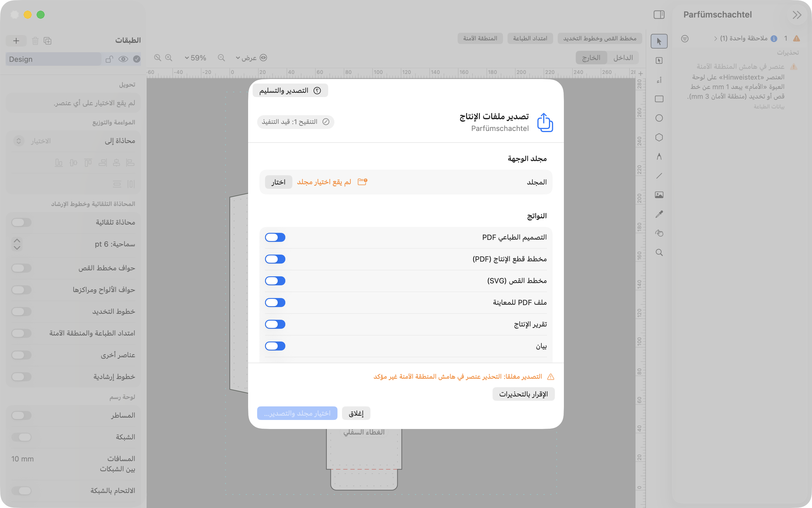
Task: Select the ellipse shape tool
Action: (659, 118)
